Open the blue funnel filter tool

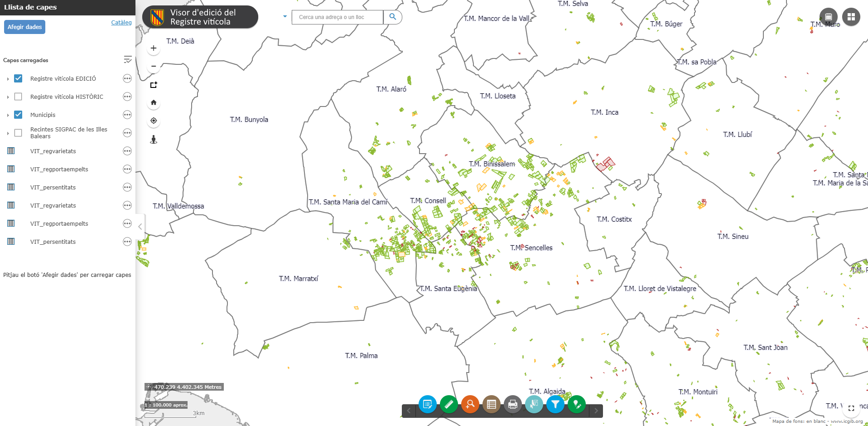coord(555,404)
